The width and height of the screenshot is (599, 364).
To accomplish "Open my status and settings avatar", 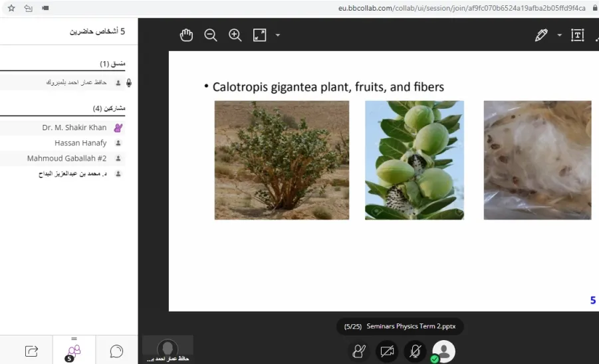I will coord(443,351).
